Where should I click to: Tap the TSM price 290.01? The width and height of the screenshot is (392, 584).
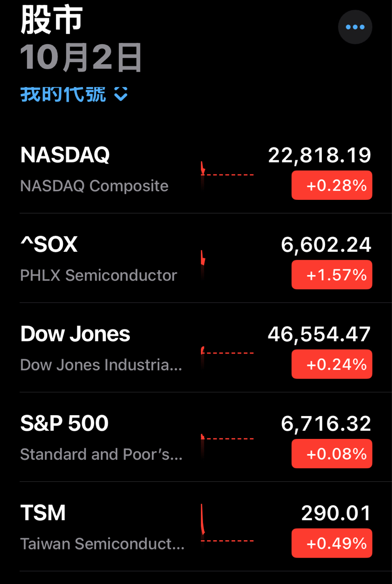pos(336,513)
